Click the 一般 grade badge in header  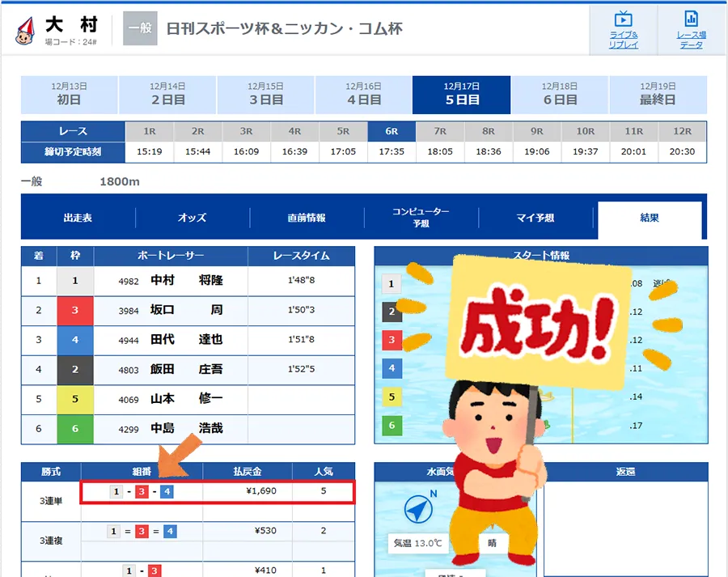click(x=139, y=28)
